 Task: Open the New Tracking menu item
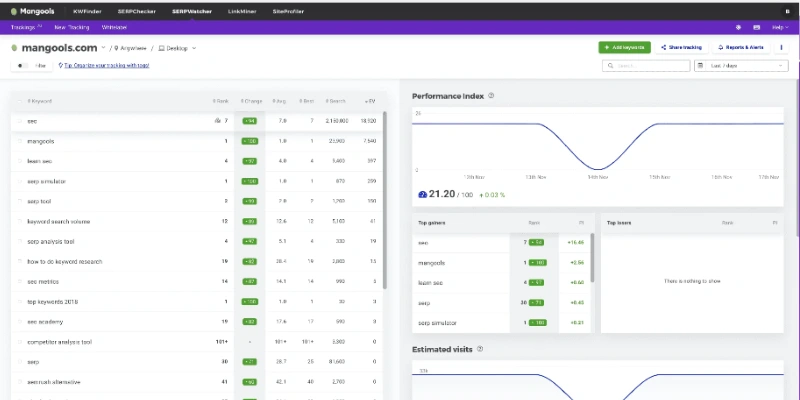tap(72, 27)
